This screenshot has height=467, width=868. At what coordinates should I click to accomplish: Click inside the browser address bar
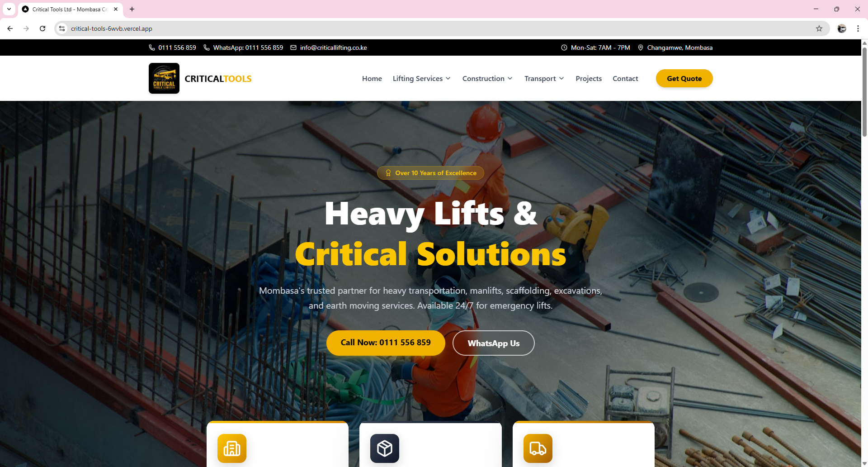point(271,29)
